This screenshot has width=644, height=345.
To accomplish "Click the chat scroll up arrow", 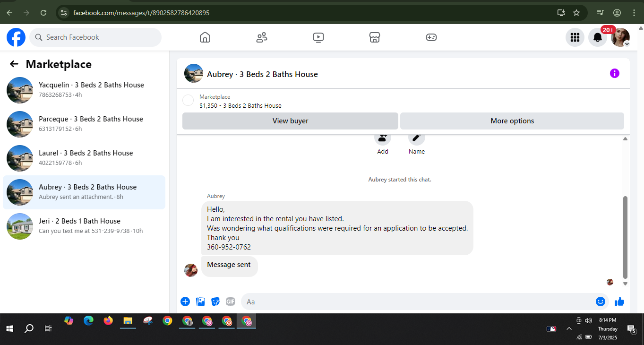I will coord(625,139).
